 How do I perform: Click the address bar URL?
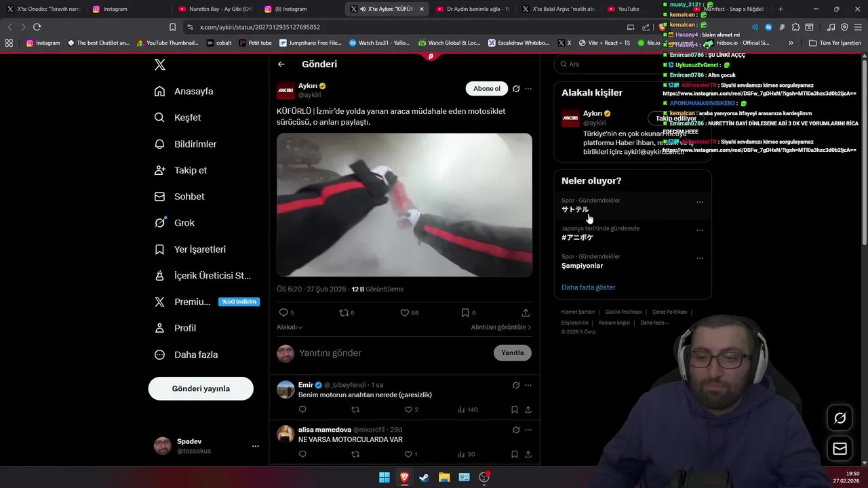[x=260, y=27]
